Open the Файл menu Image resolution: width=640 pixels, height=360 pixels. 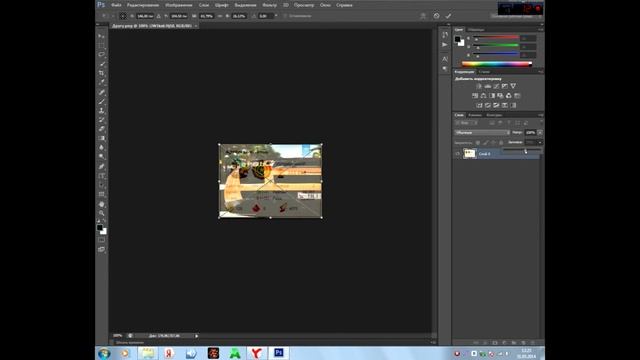pyautogui.click(x=116, y=5)
